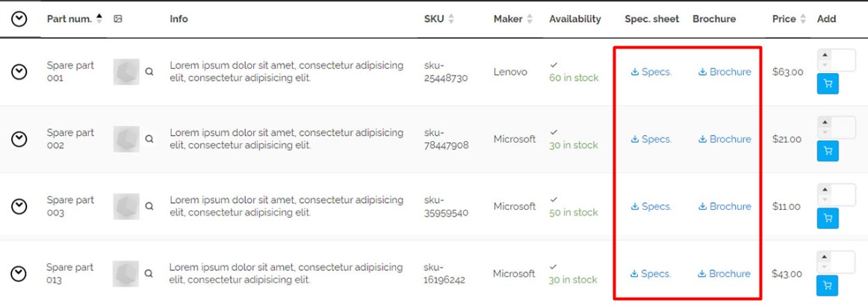Click image column header icon
This screenshot has height=306, width=868.
tap(118, 19)
